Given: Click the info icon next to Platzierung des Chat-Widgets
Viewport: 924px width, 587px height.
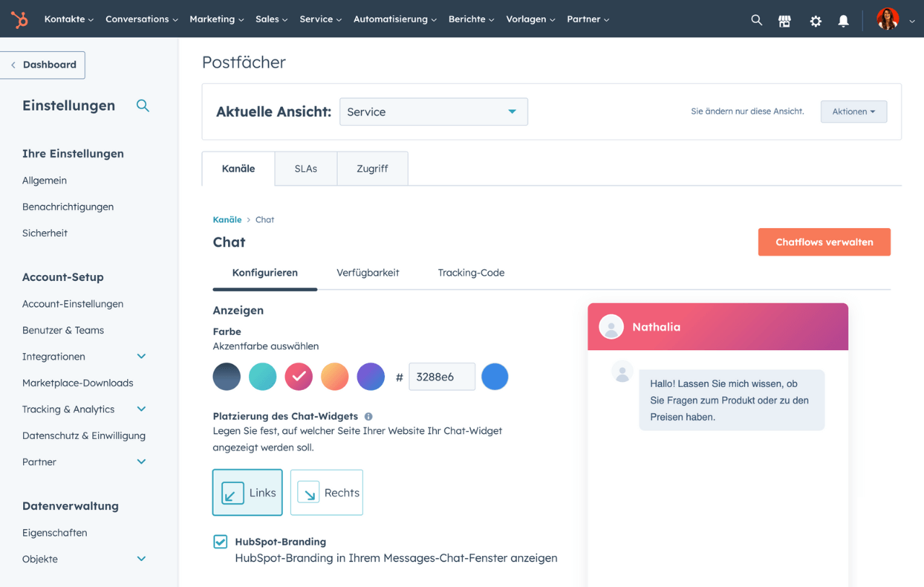Looking at the screenshot, I should tap(369, 415).
